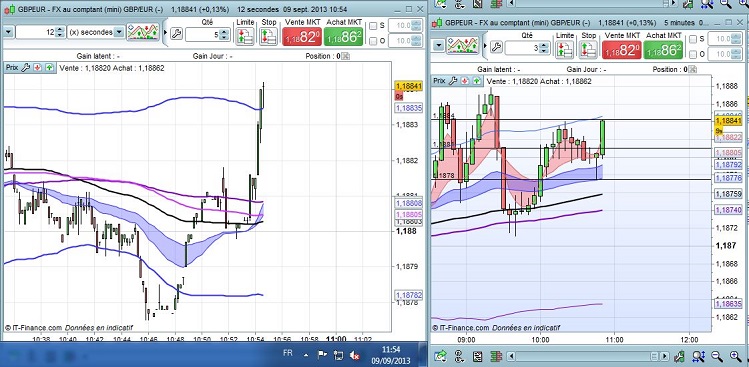
Task: Open the '(x) secondes' timeframe dropdown
Action: pos(96,32)
